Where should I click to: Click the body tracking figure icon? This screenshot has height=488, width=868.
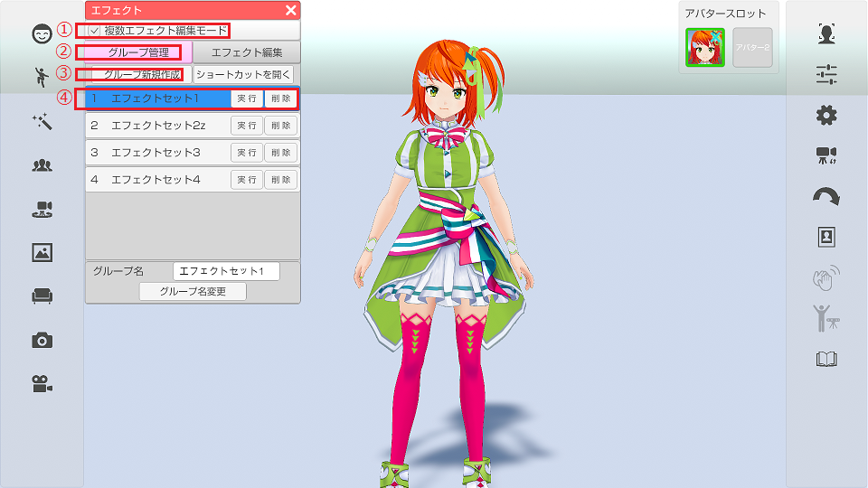coord(826,318)
